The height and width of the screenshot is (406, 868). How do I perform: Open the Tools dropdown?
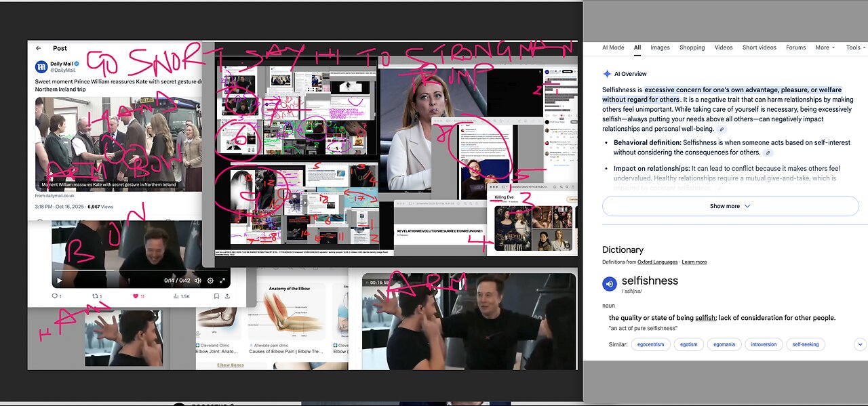pyautogui.click(x=856, y=47)
